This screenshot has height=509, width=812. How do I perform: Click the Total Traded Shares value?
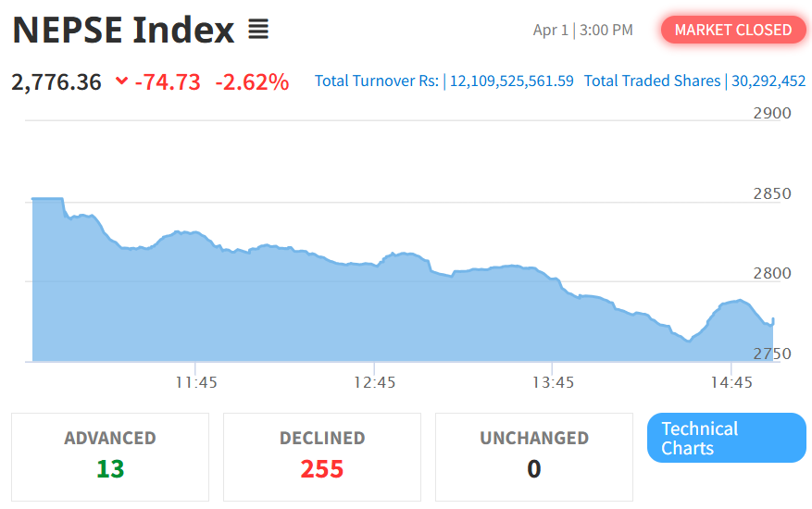(x=768, y=81)
